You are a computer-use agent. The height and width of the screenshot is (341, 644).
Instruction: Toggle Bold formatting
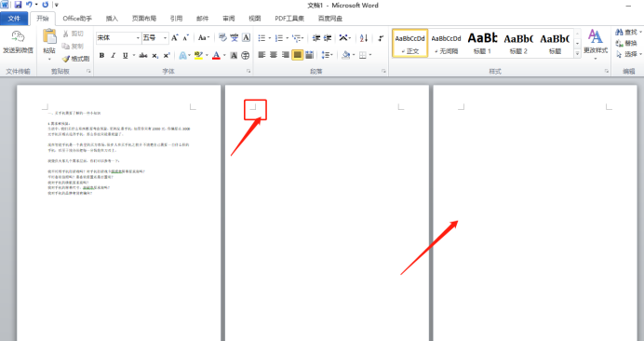pyautogui.click(x=101, y=55)
